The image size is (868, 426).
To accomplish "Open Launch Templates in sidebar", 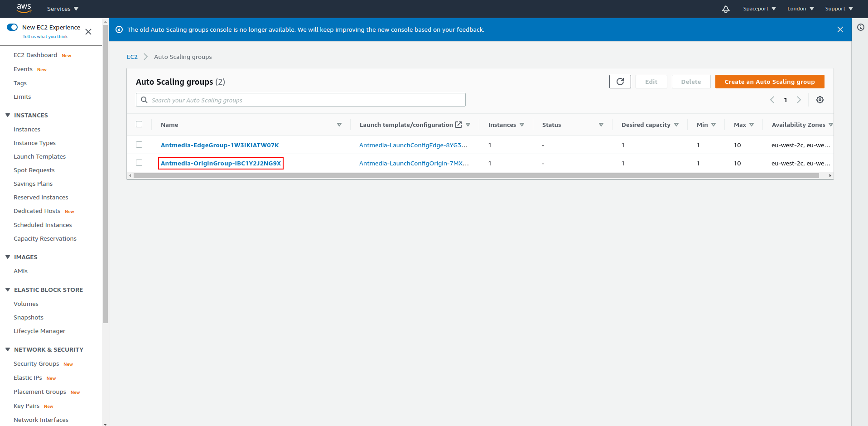I will pos(39,156).
